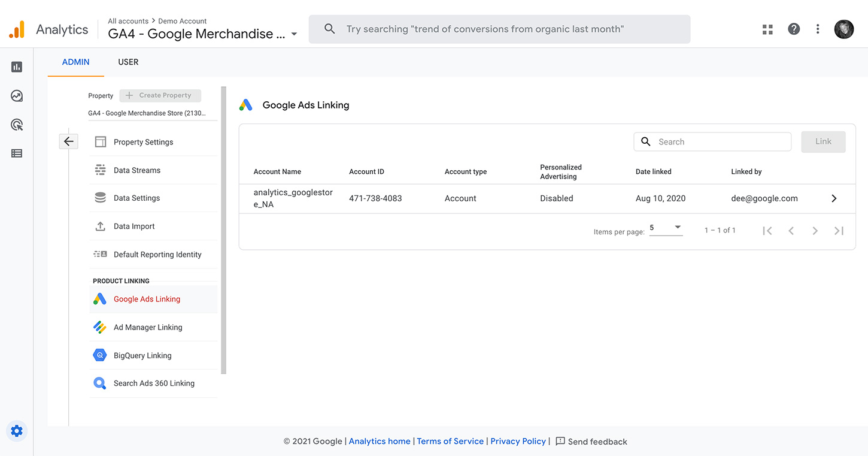Click the Aug 10, 2020 date cell
The width and height of the screenshot is (868, 456).
click(661, 198)
